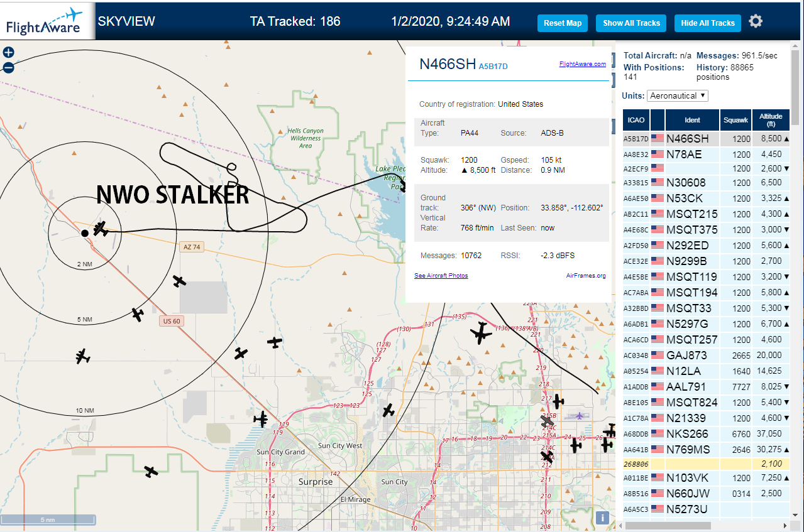The image size is (804, 532).
Task: Select MSQT33 aircraft row
Action: pos(706,308)
